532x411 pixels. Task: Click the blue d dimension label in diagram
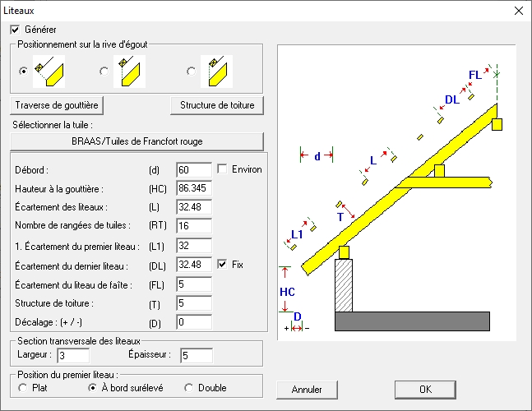click(317, 156)
